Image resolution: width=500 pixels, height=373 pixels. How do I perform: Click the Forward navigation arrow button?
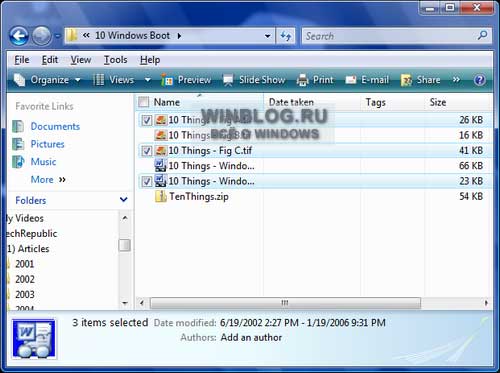pos(41,36)
